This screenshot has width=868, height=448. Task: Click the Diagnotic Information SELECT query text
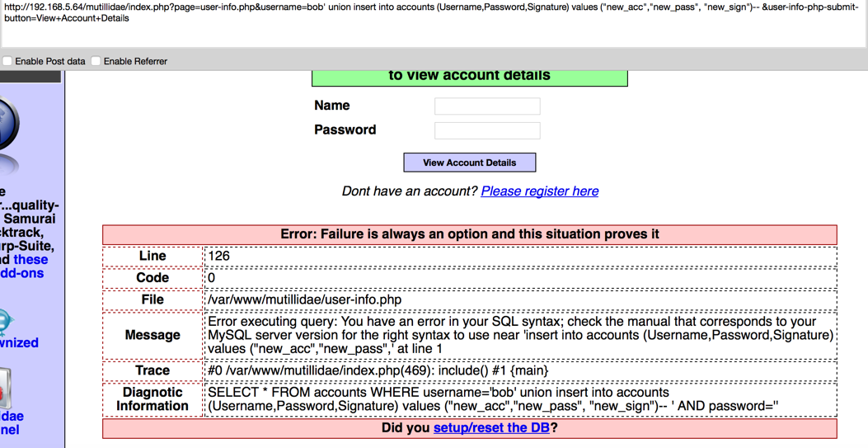coord(493,398)
